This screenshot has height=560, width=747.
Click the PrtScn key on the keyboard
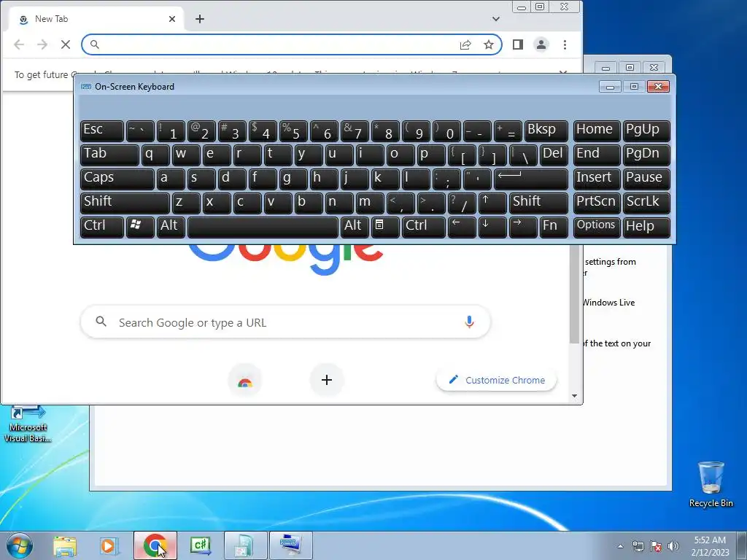point(597,203)
